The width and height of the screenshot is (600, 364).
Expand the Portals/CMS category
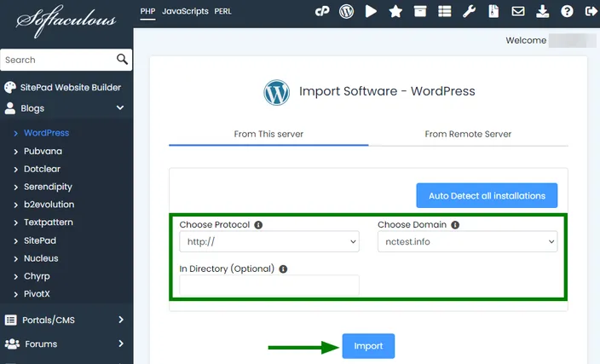click(x=66, y=320)
